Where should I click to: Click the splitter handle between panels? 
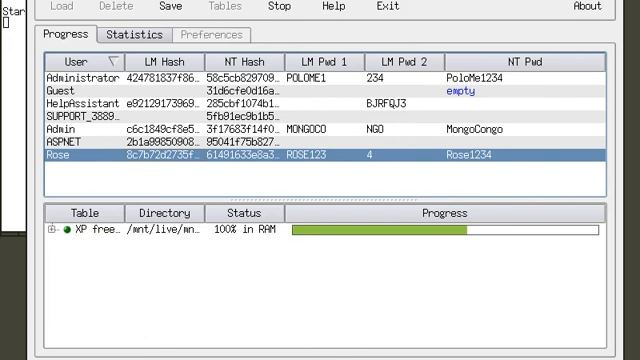pyautogui.click(x=325, y=200)
